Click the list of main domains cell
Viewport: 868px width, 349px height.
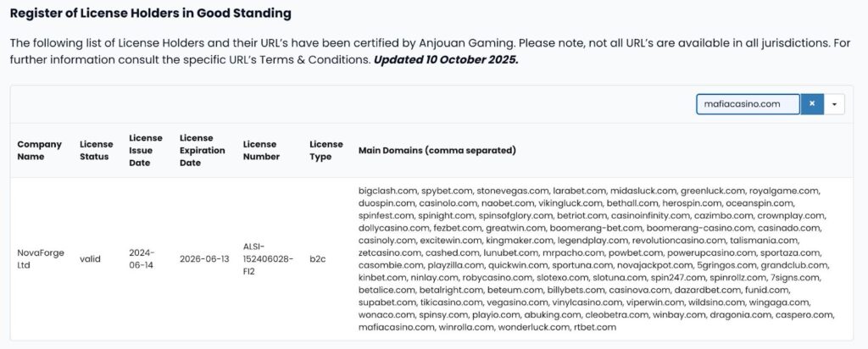pos(596,258)
